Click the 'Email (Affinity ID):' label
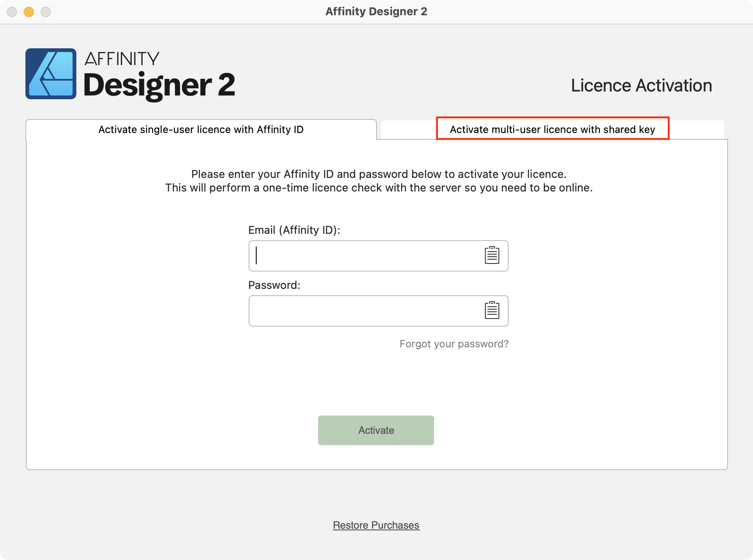Screen dimensions: 753x560 294,230
